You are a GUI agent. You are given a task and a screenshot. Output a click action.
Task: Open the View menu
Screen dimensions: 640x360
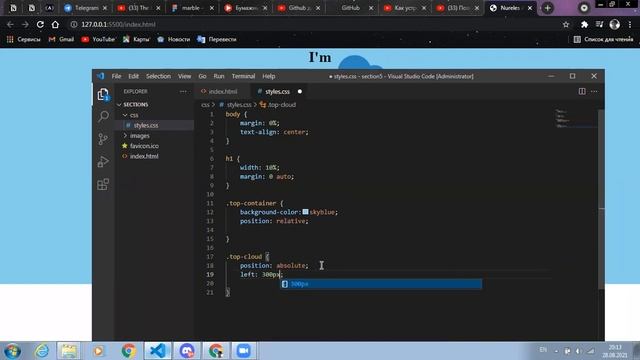coord(184,76)
